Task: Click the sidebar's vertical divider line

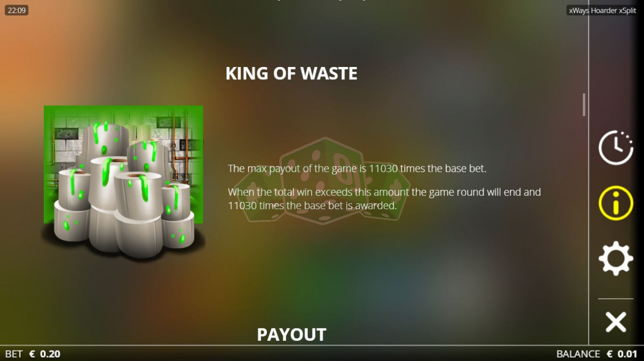Action: pos(589,172)
